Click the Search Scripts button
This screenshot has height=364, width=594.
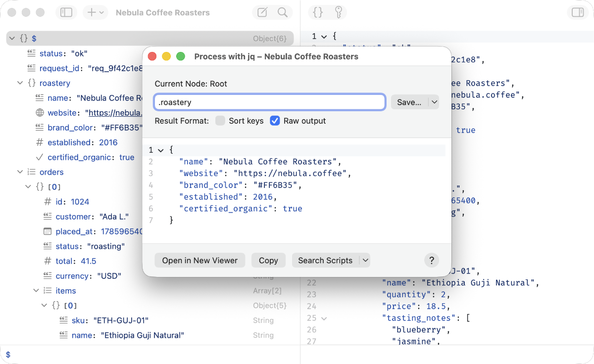tap(325, 260)
